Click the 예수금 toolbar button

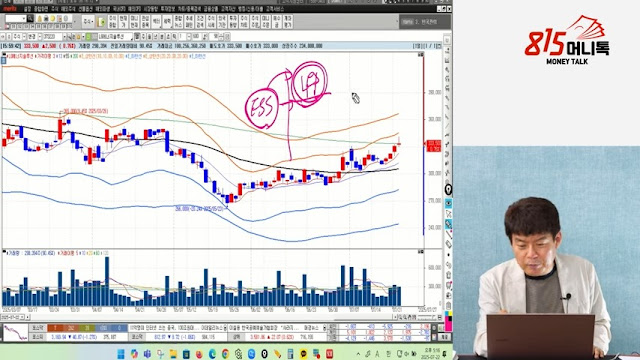277,22
